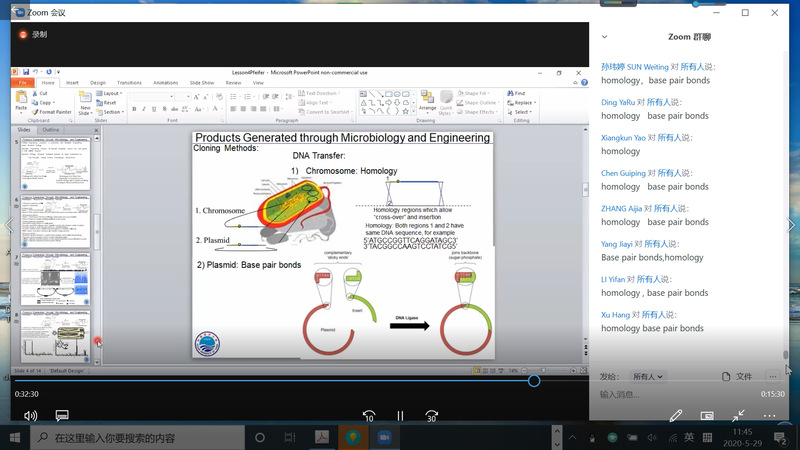Select slide 7 thumbnail in the panel

tap(55, 279)
